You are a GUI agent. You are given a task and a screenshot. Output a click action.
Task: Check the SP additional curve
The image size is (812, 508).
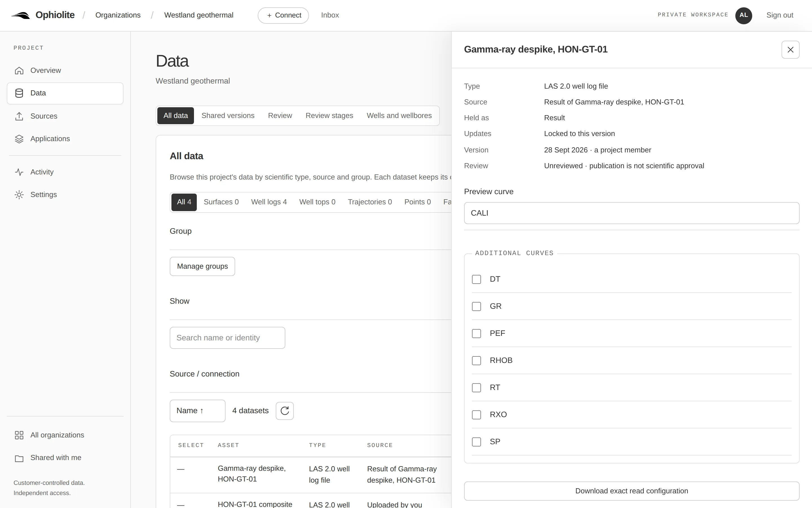click(x=476, y=442)
